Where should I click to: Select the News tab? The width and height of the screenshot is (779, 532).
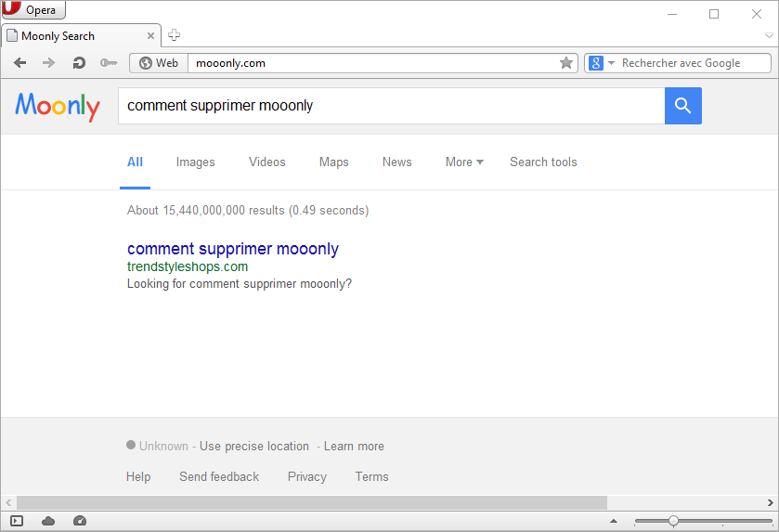397,162
